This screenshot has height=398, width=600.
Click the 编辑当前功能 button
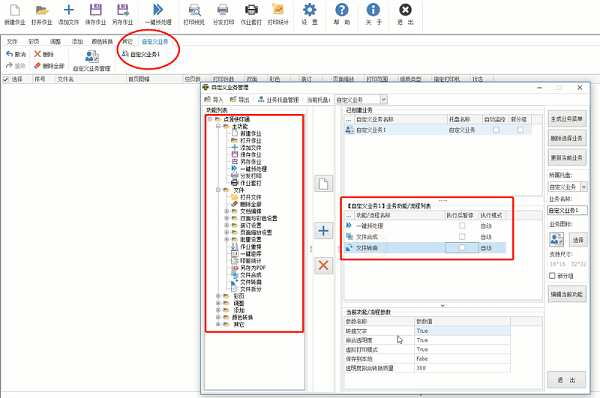pos(567,294)
